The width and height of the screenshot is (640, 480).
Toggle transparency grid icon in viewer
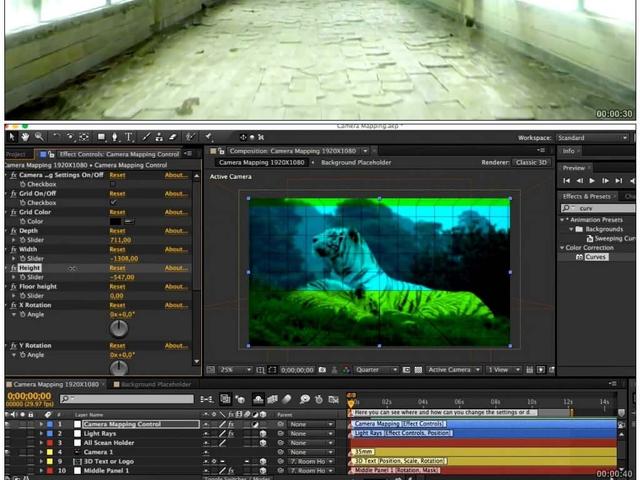pos(418,370)
